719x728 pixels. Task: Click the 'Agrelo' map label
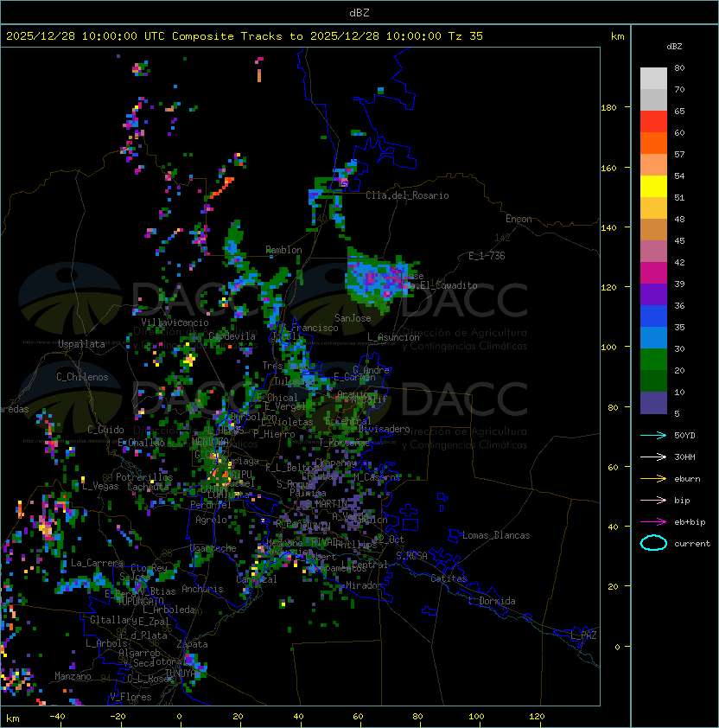coord(211,520)
